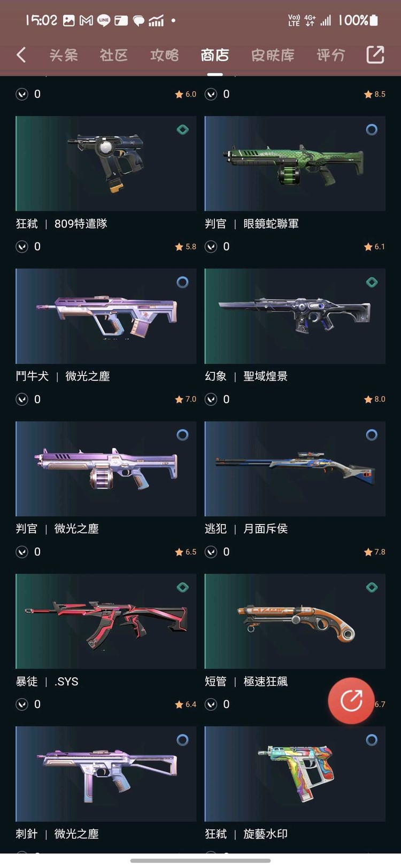Open the 狂弒 旋藝水印 skin image
The width and height of the screenshot is (401, 868).
click(x=295, y=774)
